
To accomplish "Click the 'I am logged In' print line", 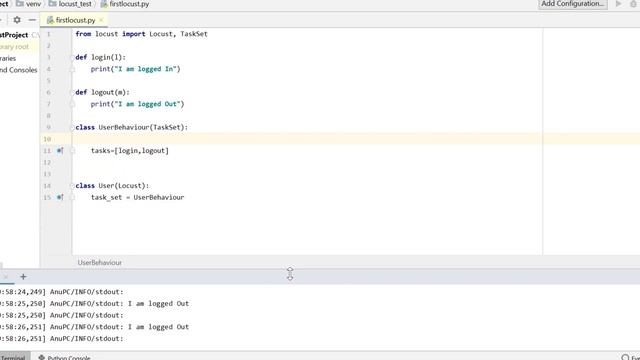I will pos(136,69).
